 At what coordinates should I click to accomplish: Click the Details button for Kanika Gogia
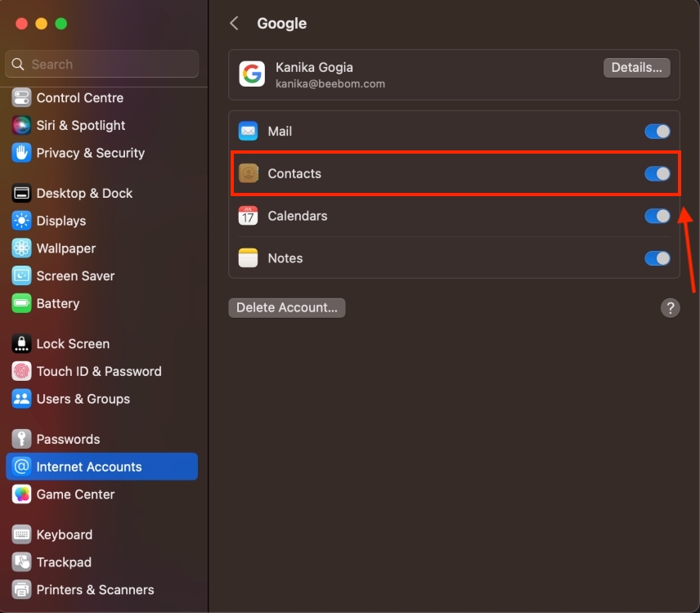click(636, 68)
